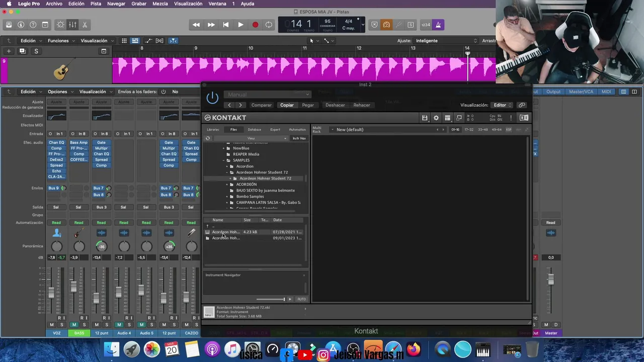Open Kontakt View dropdown
Image resolution: width=644 pixels, height=362 pixels.
[251, 138]
